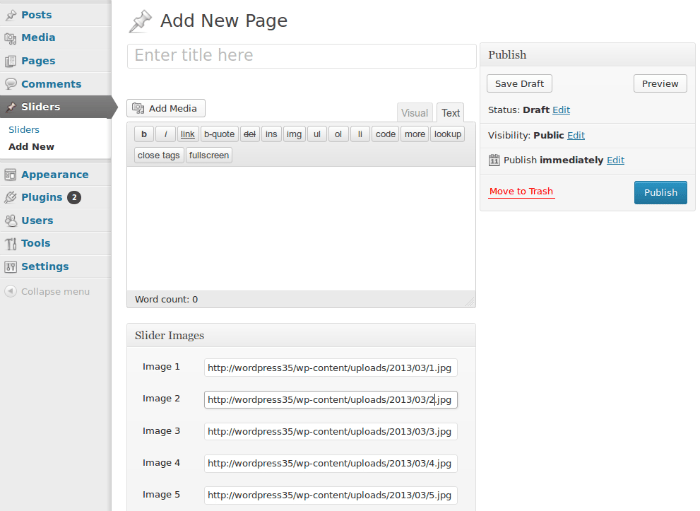Click the Move to Trash link

pos(521,191)
